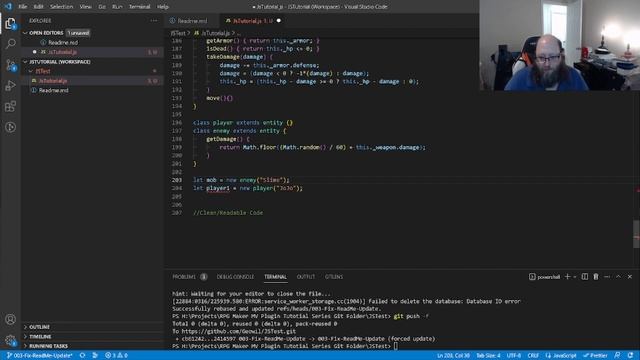
Task: Open the Run menu
Action: [x=117, y=7]
